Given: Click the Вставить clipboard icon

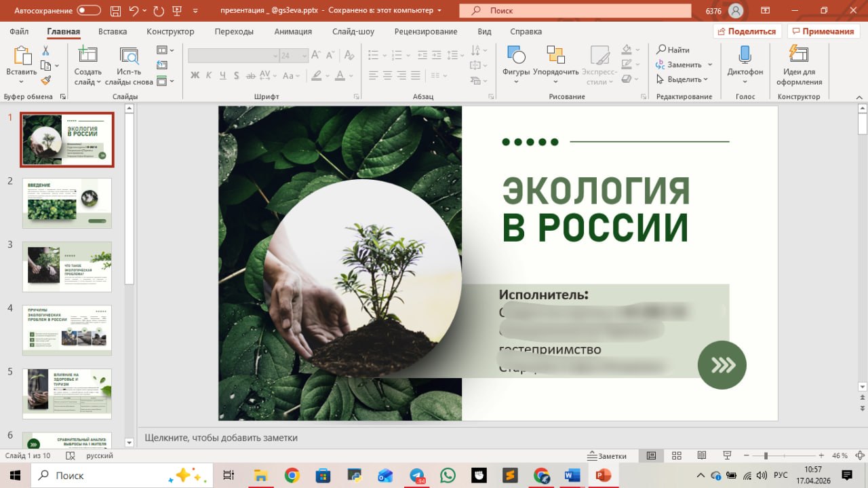Looking at the screenshot, I should (22, 56).
